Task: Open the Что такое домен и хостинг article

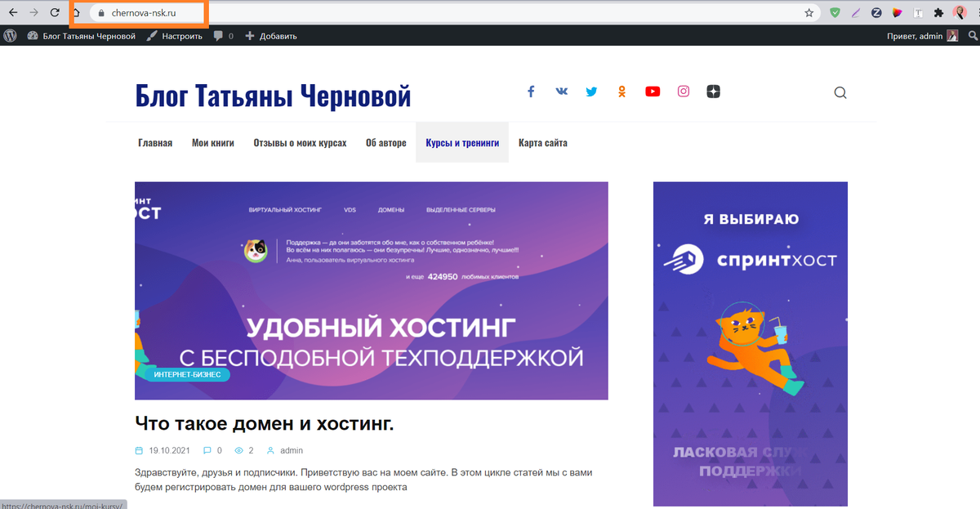Action: 265,423
